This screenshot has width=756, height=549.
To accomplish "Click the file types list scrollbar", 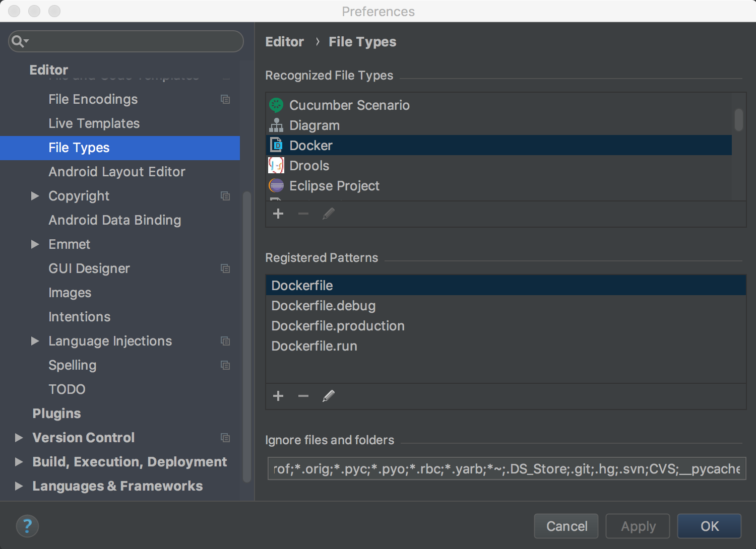I will (739, 120).
